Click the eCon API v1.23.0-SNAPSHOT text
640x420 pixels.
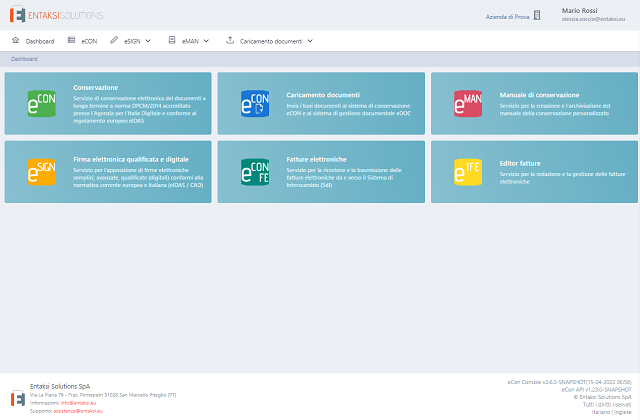point(596,390)
